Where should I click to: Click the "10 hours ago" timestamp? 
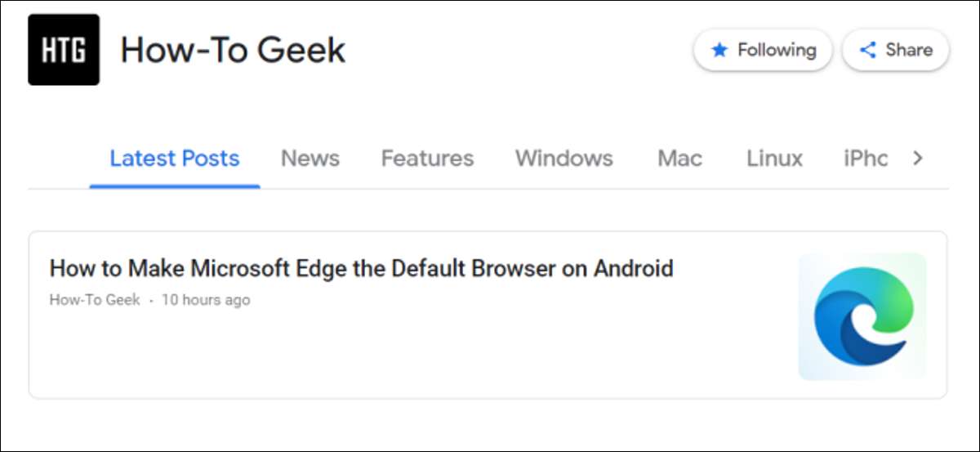pyautogui.click(x=206, y=300)
